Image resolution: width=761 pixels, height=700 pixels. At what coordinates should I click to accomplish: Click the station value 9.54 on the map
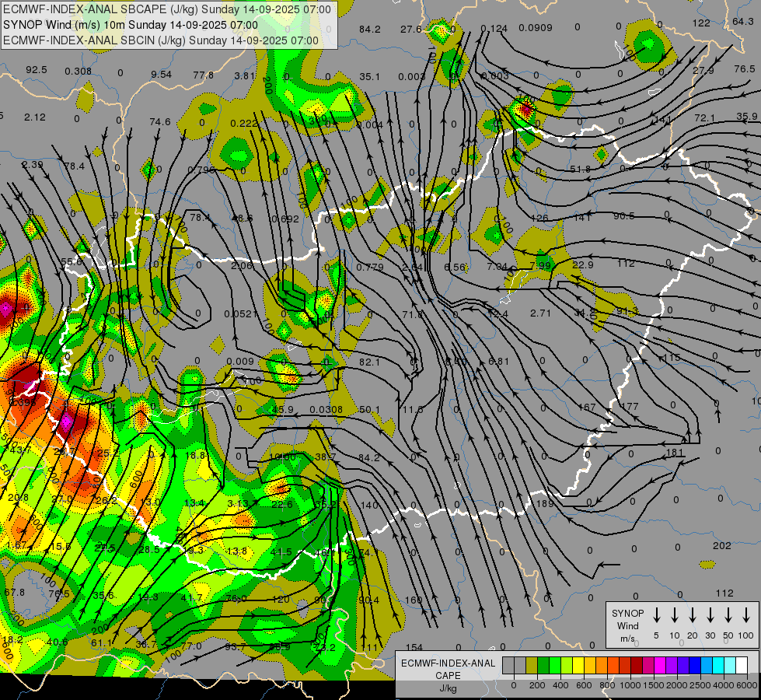point(161,74)
